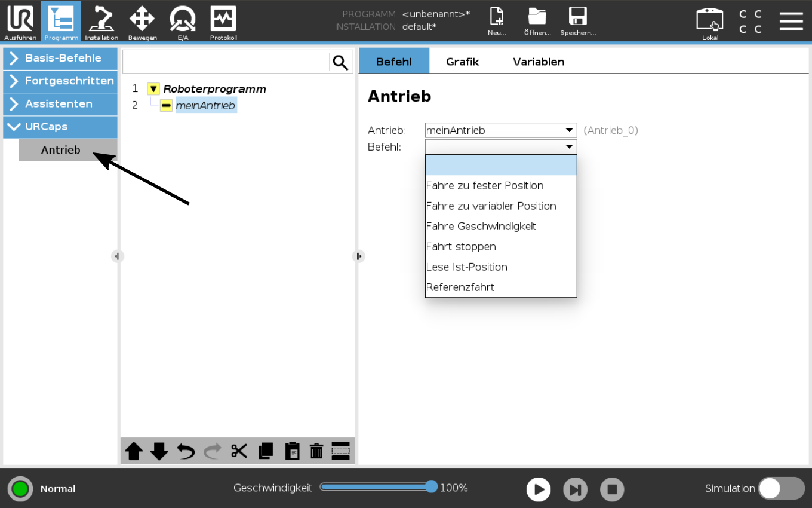The image size is (812, 508).
Task: Expand the Basis-Befehle section
Action: (60, 58)
